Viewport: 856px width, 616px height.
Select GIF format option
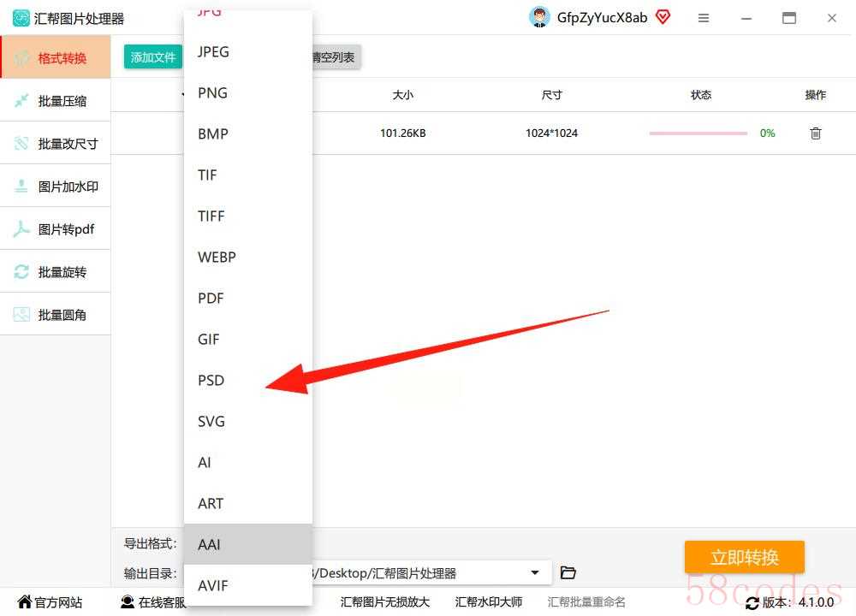point(248,340)
